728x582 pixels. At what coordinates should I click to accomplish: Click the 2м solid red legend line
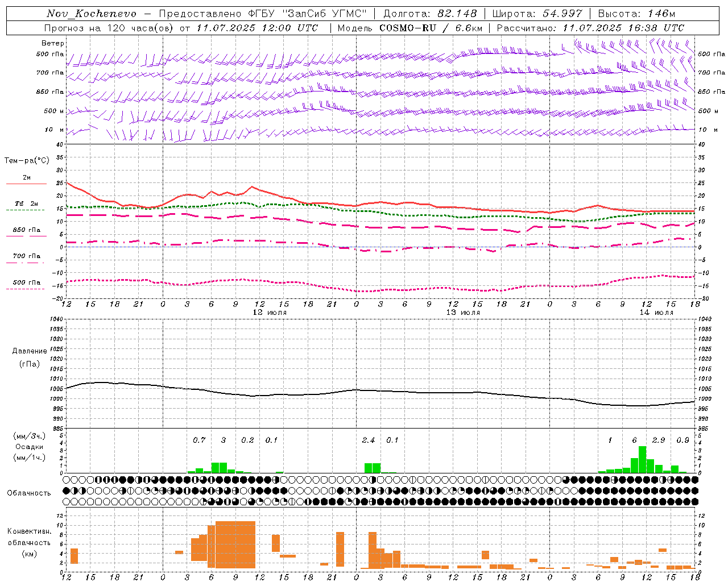[26, 184]
